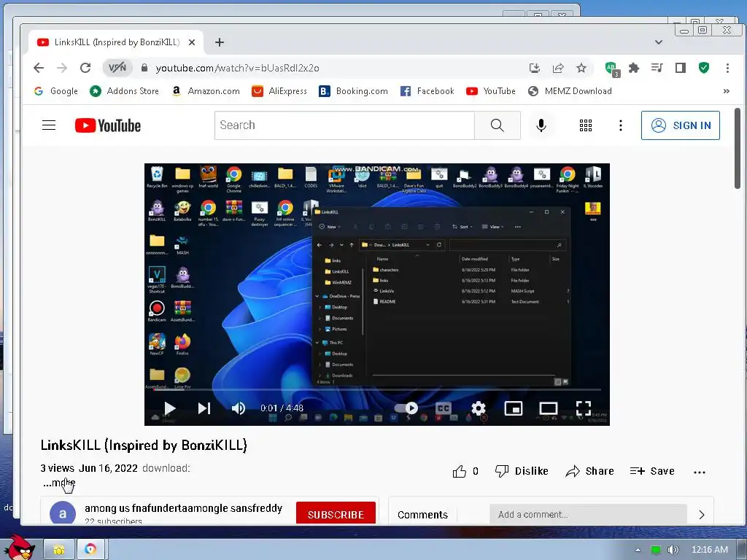Click the Share button

pyautogui.click(x=589, y=472)
